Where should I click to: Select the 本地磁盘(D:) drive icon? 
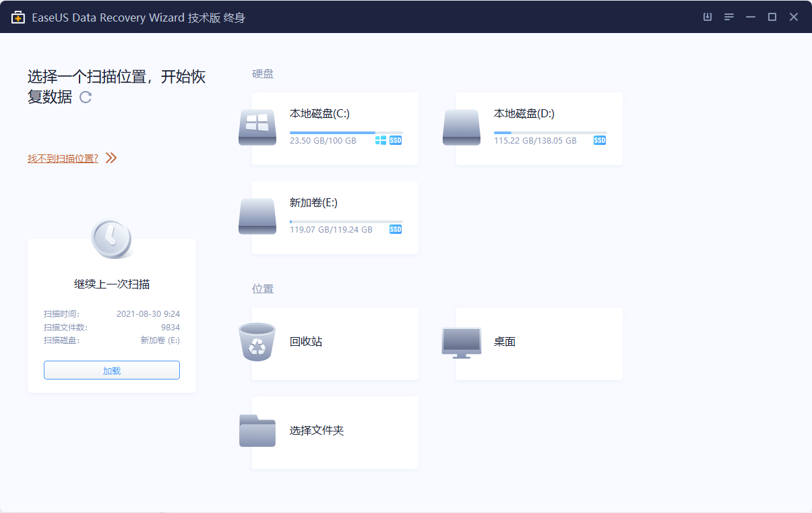[x=462, y=127]
